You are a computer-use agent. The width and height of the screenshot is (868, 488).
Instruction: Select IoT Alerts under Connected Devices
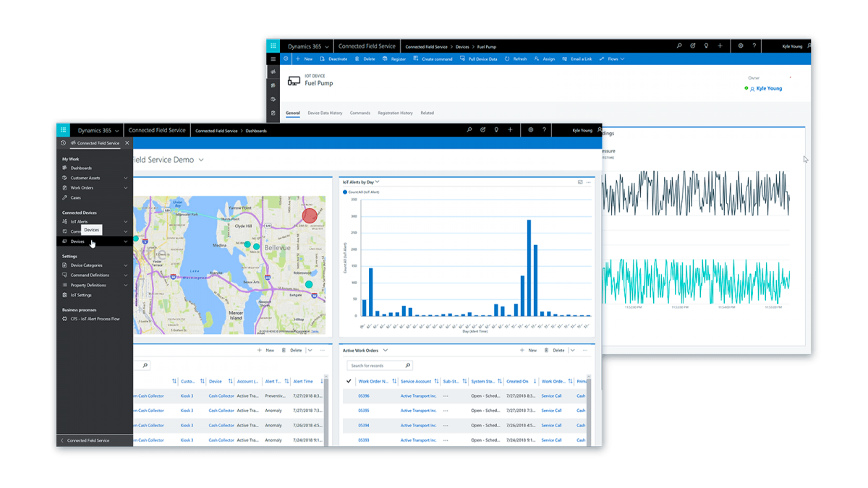pyautogui.click(x=81, y=222)
